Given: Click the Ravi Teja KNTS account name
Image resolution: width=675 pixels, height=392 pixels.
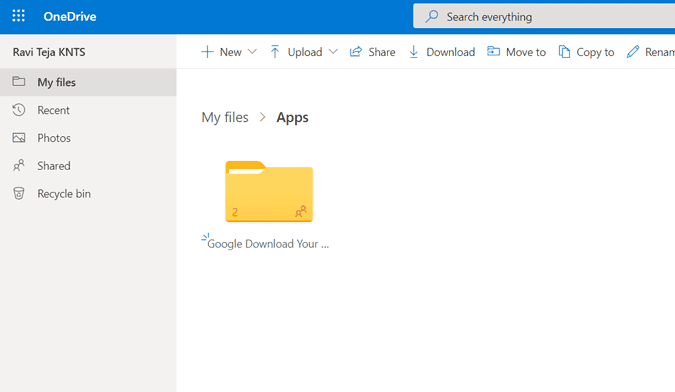Looking at the screenshot, I should click(x=49, y=52).
